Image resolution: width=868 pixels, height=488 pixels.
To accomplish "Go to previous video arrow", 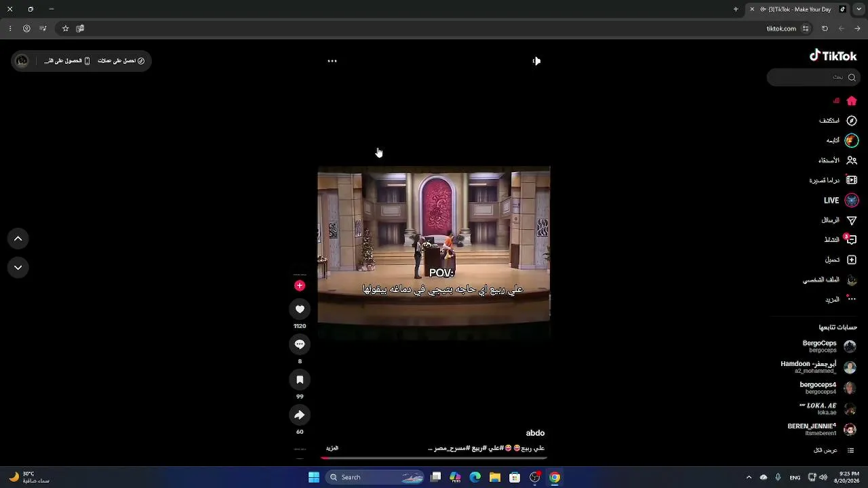I will click(18, 239).
